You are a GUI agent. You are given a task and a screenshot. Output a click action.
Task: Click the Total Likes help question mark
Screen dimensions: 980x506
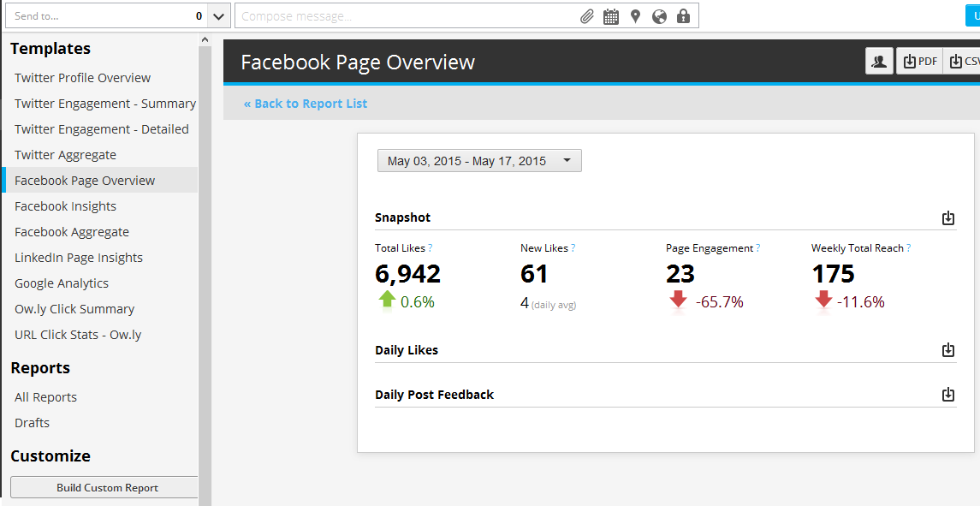click(430, 248)
